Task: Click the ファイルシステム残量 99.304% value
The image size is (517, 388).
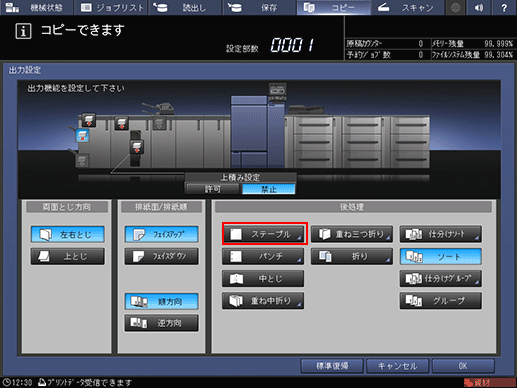Action: click(x=499, y=55)
